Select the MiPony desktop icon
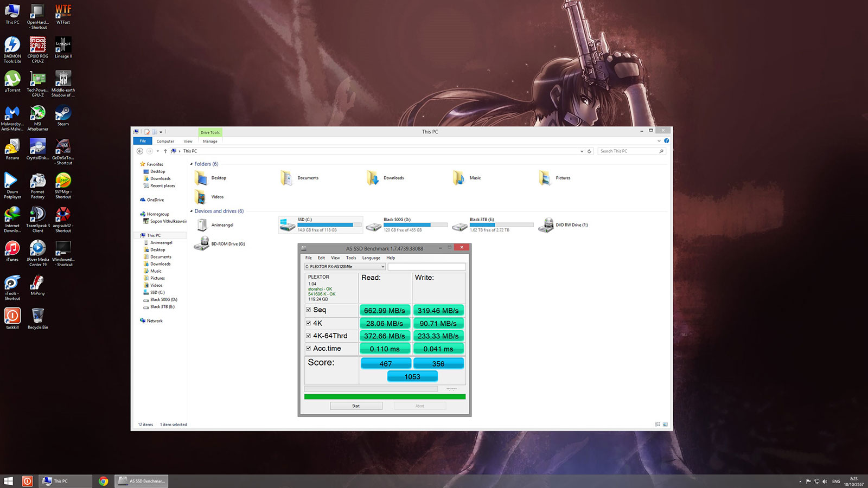The image size is (868, 488). coord(37,285)
